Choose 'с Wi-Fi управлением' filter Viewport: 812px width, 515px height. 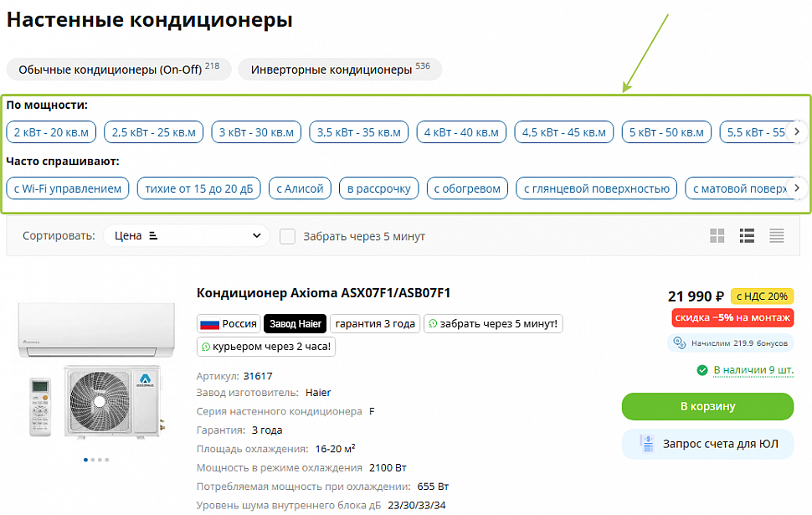click(68, 188)
